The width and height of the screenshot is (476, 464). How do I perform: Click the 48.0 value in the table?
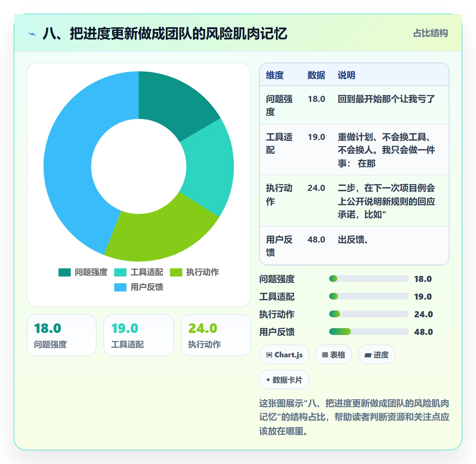316,240
